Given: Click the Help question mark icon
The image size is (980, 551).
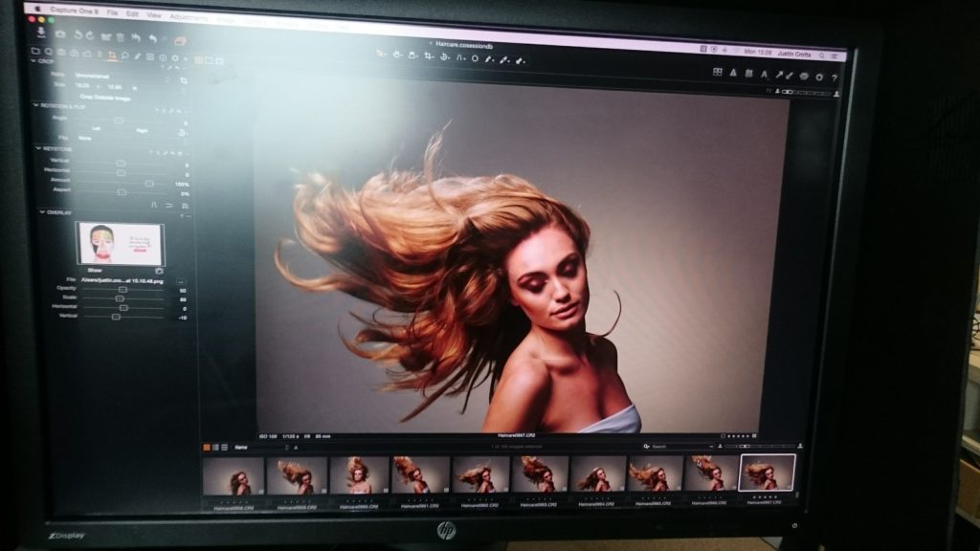Looking at the screenshot, I should coord(835,77).
